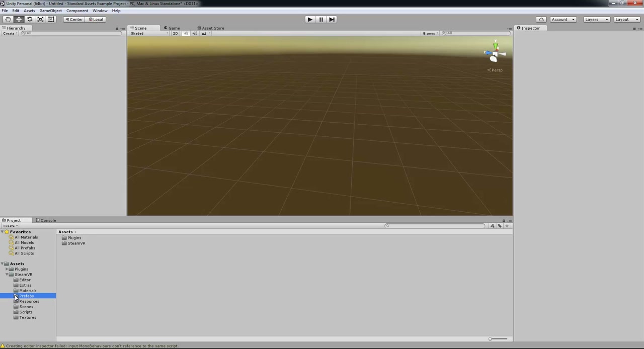Select the Scale tool

pos(40,19)
